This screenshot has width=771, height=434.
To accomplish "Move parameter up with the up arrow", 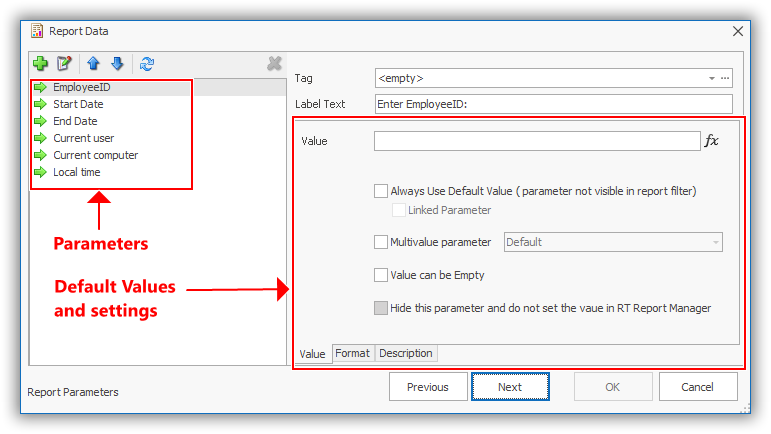I will (x=93, y=63).
